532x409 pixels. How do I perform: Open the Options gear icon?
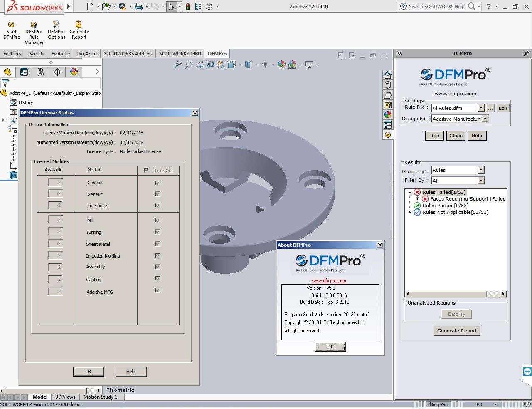coord(209,6)
